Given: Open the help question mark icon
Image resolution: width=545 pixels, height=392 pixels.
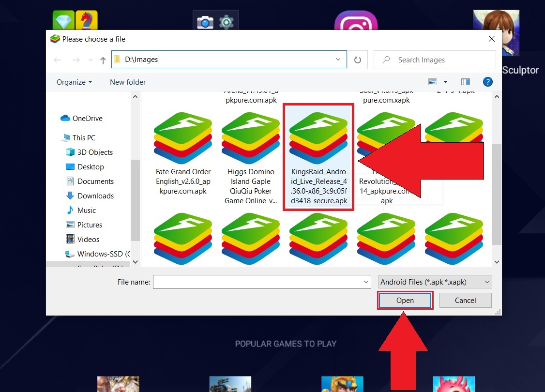Looking at the screenshot, I should tap(488, 82).
